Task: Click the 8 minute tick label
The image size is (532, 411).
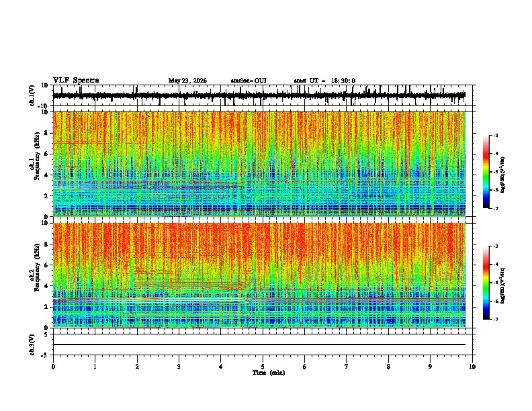Action: (x=388, y=367)
